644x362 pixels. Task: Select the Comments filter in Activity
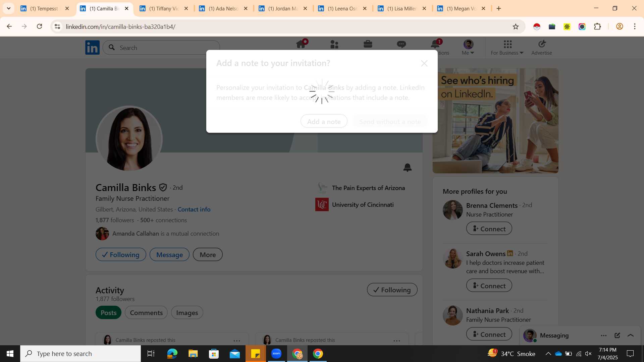(x=146, y=312)
